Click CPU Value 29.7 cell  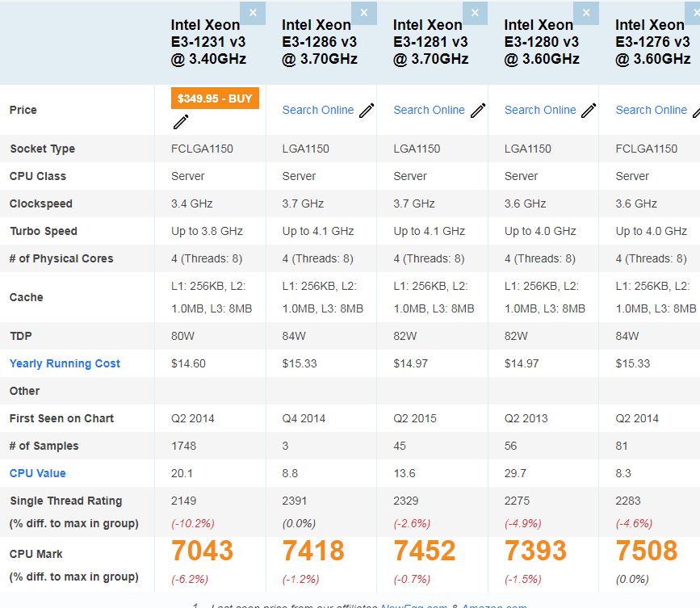pyautogui.click(x=515, y=473)
